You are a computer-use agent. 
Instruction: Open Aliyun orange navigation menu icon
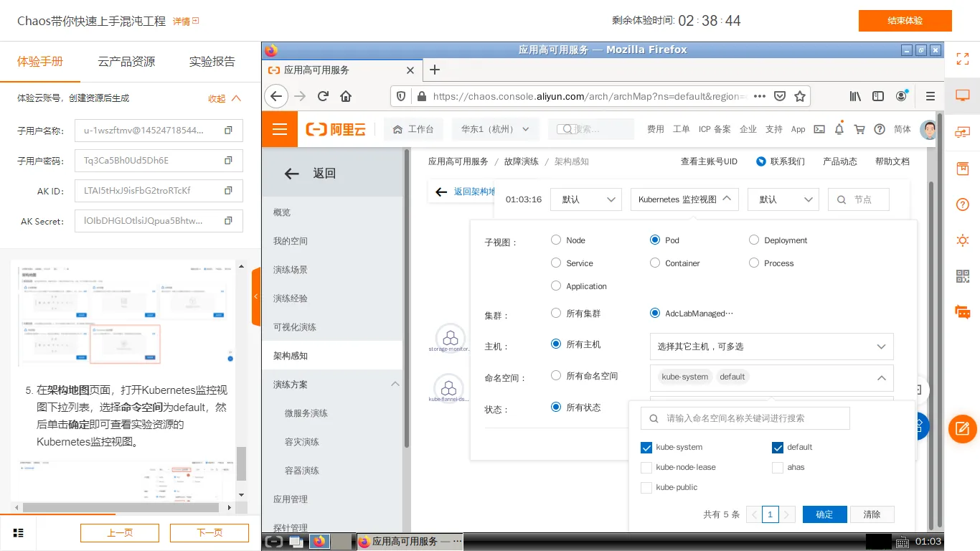click(280, 129)
